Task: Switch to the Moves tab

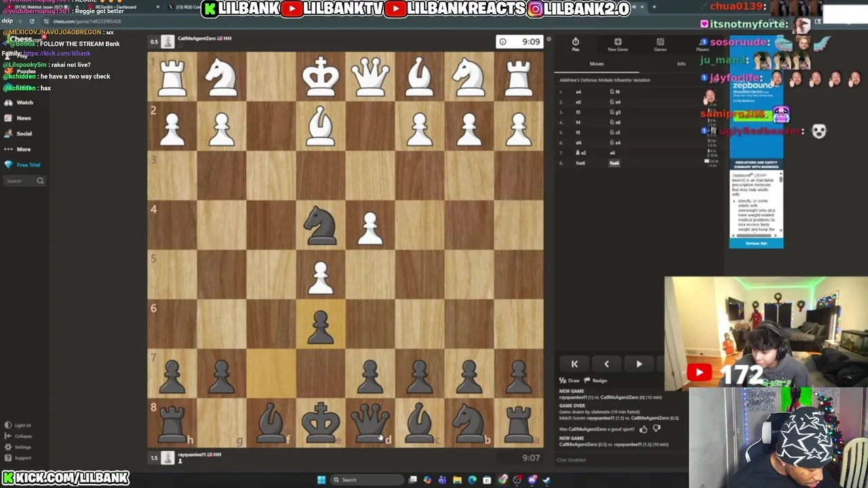Action: (x=597, y=64)
